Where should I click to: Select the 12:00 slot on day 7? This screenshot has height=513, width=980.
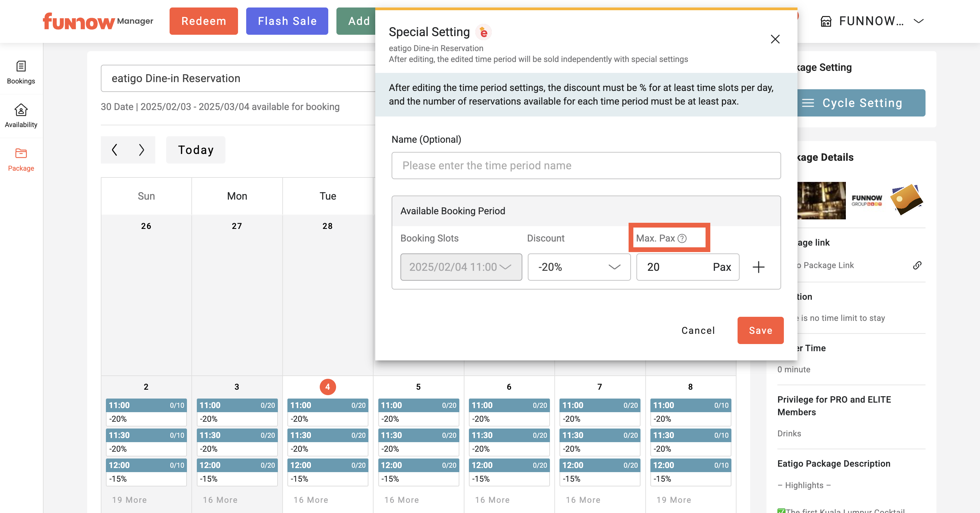(x=600, y=472)
